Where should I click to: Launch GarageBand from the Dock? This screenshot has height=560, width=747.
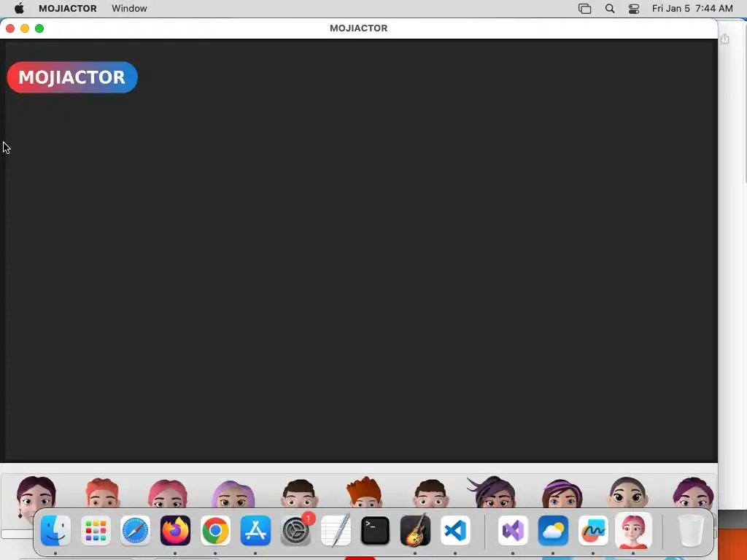coord(415,531)
